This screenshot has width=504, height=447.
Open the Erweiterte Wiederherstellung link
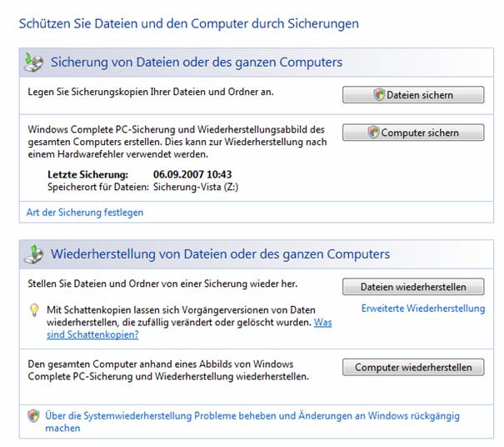423,309
